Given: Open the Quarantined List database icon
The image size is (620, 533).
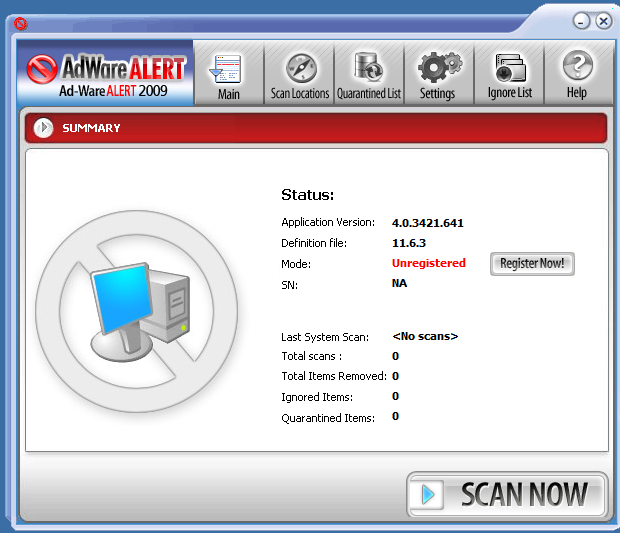Looking at the screenshot, I should (369, 66).
